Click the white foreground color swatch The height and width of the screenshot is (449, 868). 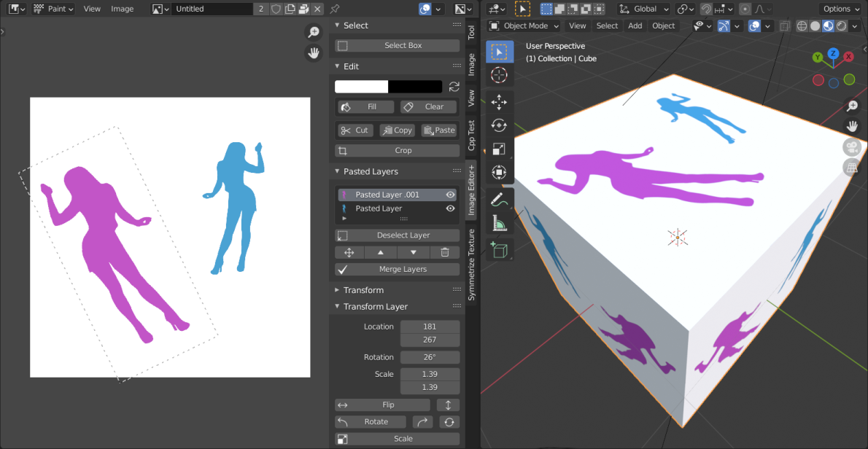pos(361,87)
